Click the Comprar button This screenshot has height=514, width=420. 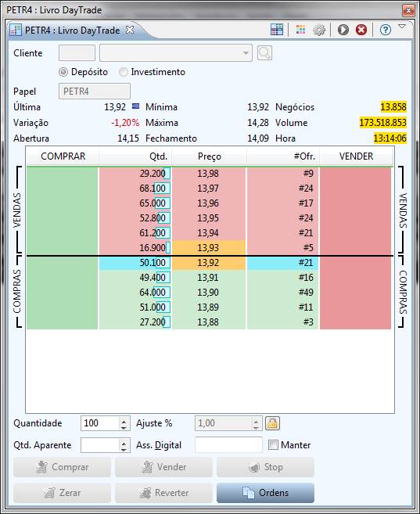[x=62, y=467]
